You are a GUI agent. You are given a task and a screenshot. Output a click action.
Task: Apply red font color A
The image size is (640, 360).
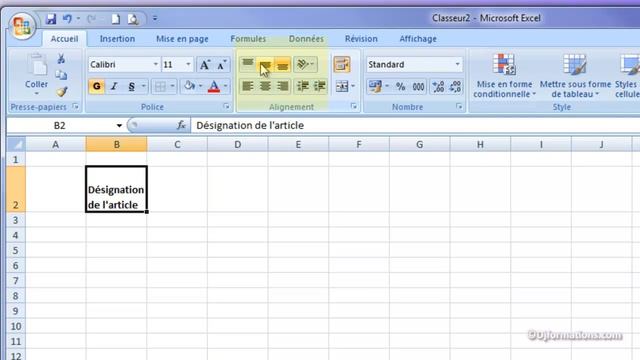tap(213, 86)
